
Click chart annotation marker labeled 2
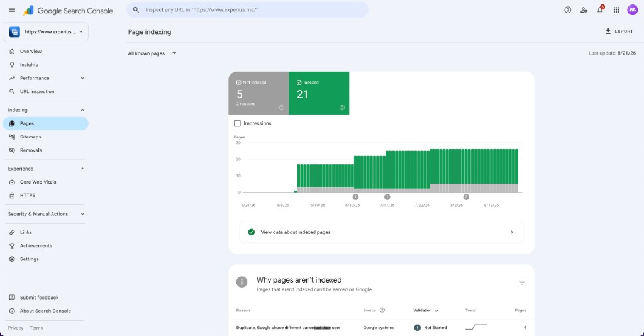point(466,197)
